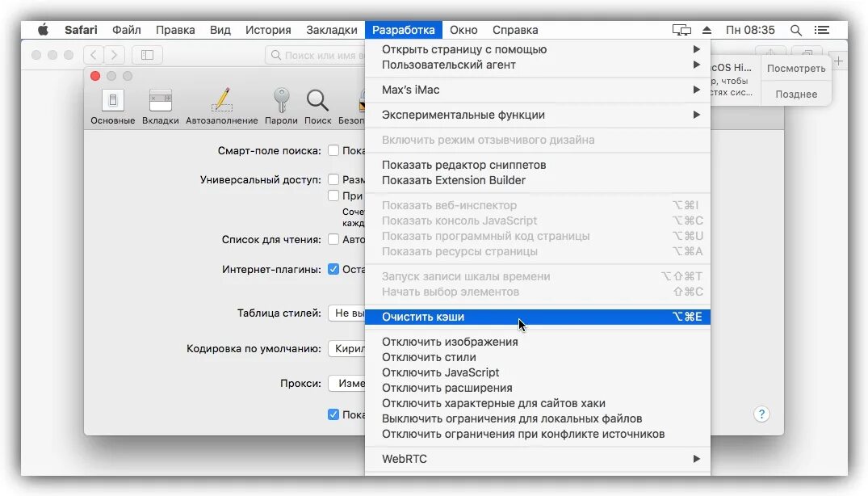Viewport: 868px width, 496px height.
Task: Open Notification Center list icon
Action: (822, 30)
